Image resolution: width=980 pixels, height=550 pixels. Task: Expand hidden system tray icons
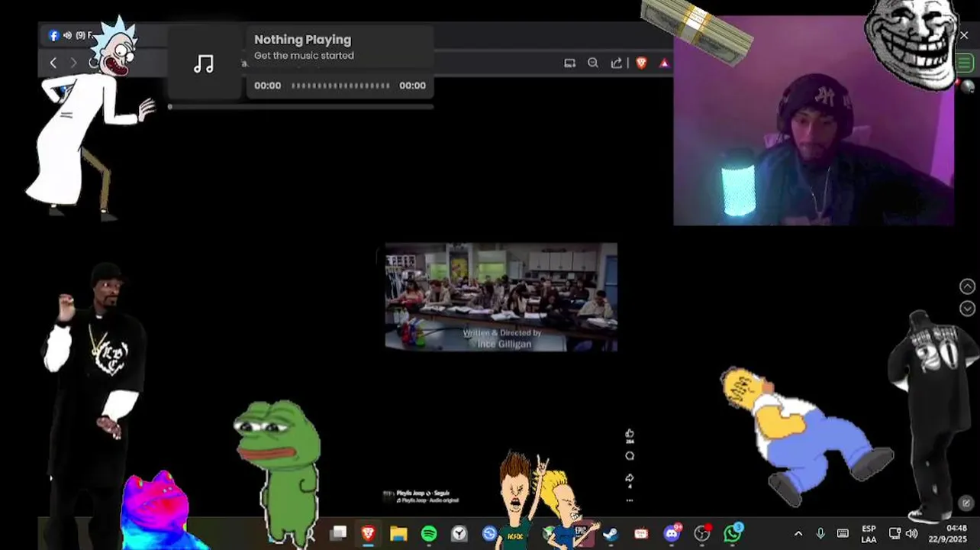click(x=798, y=533)
